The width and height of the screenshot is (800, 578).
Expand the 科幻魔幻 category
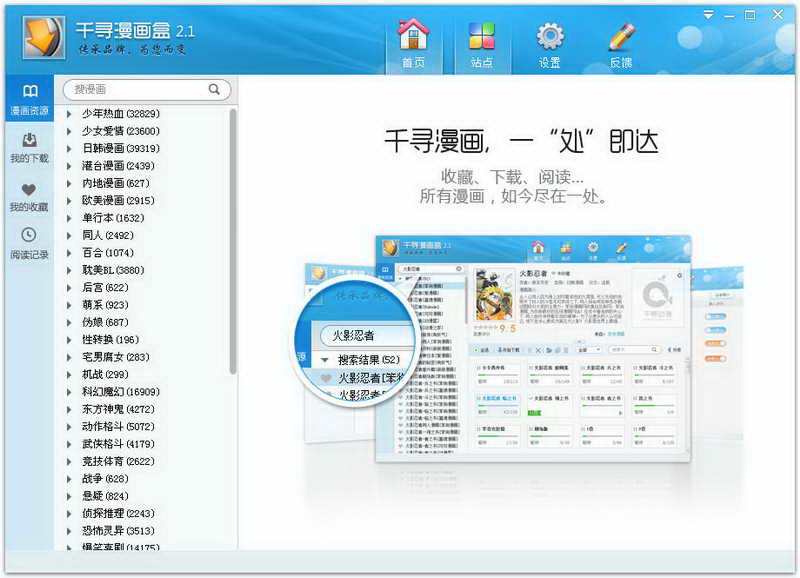[x=69, y=392]
